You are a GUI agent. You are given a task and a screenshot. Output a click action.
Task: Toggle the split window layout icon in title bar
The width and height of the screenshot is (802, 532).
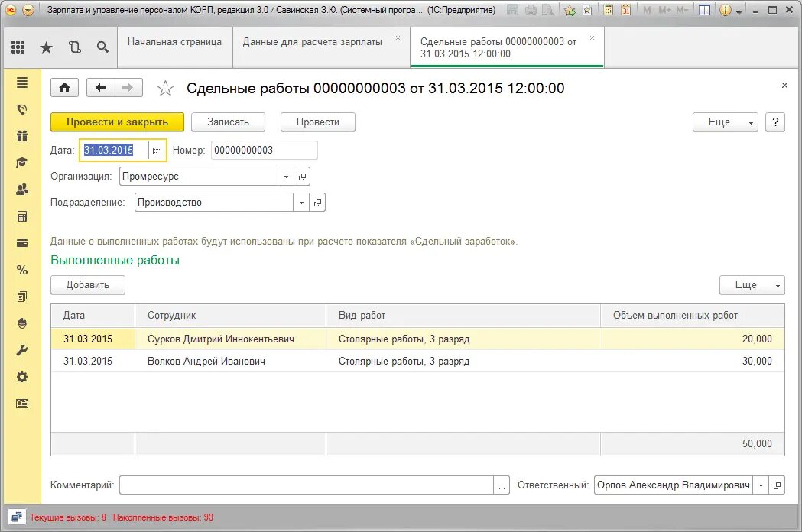click(x=704, y=10)
